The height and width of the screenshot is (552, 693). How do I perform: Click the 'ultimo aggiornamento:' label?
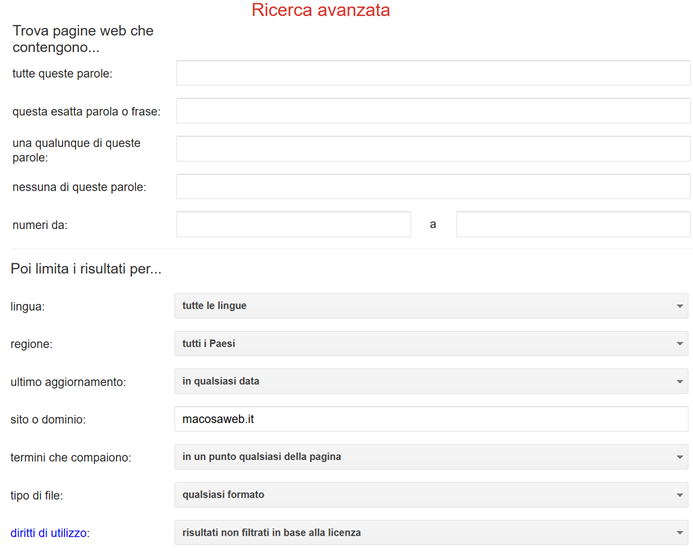click(69, 381)
